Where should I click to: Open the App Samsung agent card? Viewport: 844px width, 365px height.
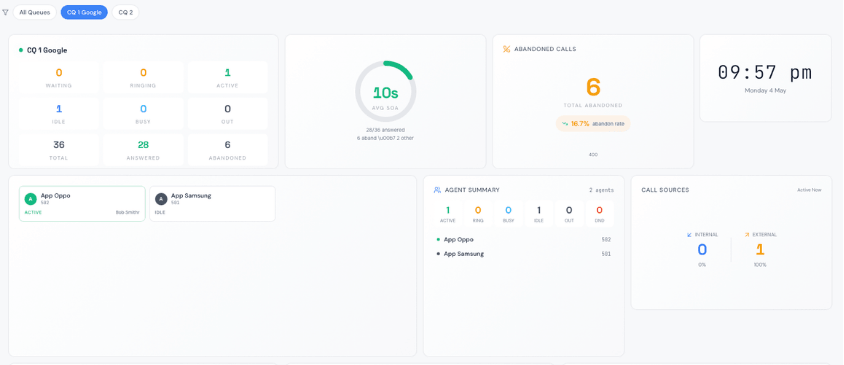(213, 204)
